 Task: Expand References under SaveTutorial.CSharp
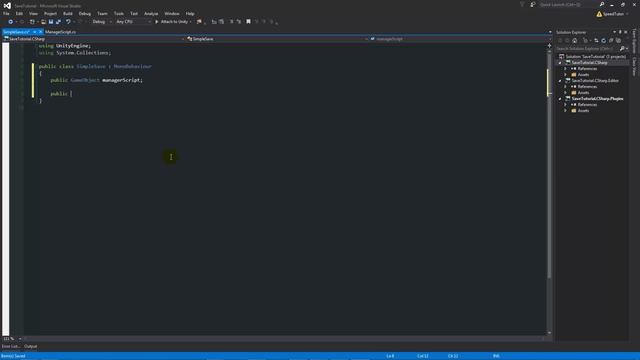(566, 69)
